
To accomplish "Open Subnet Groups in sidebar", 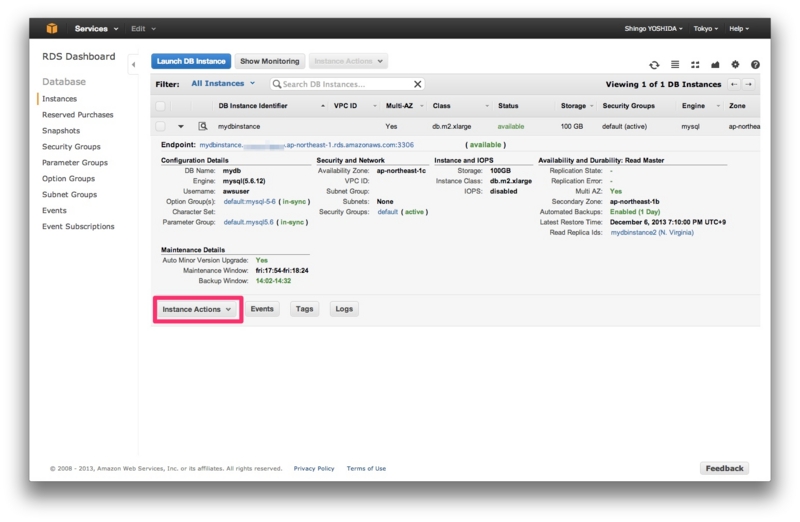I will click(x=69, y=194).
